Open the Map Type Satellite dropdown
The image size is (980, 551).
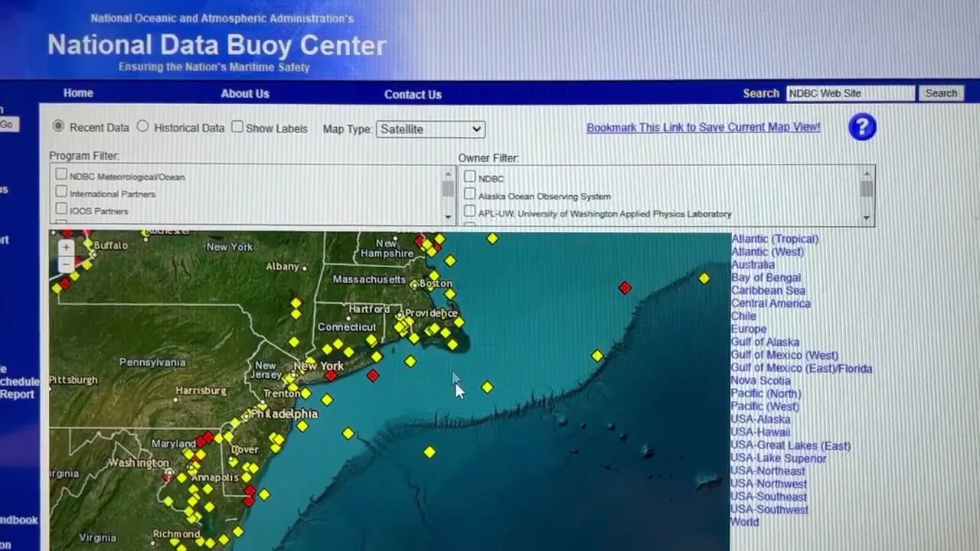click(x=430, y=129)
